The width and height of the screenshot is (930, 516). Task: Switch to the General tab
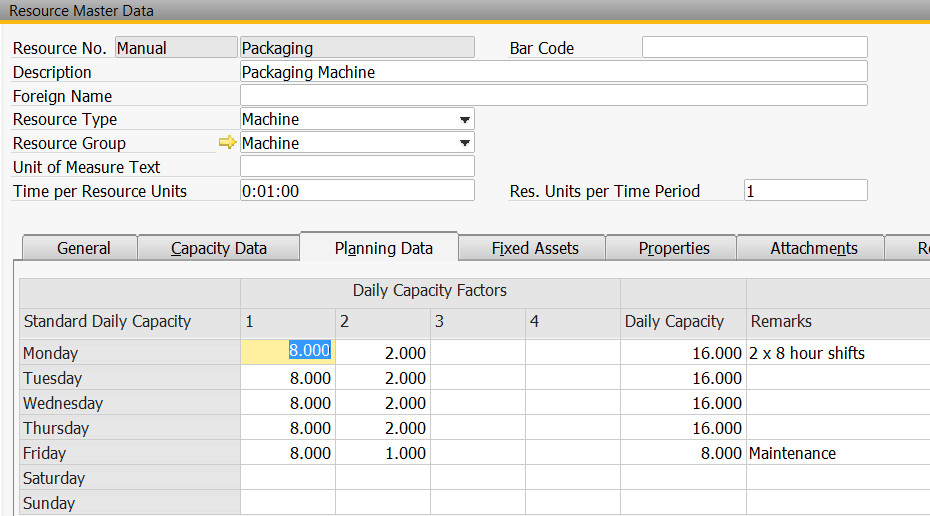click(83, 248)
